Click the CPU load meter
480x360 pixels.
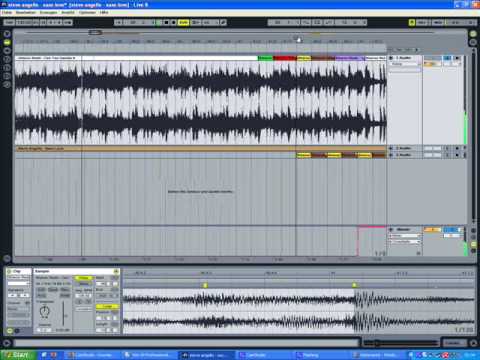[x=455, y=22]
